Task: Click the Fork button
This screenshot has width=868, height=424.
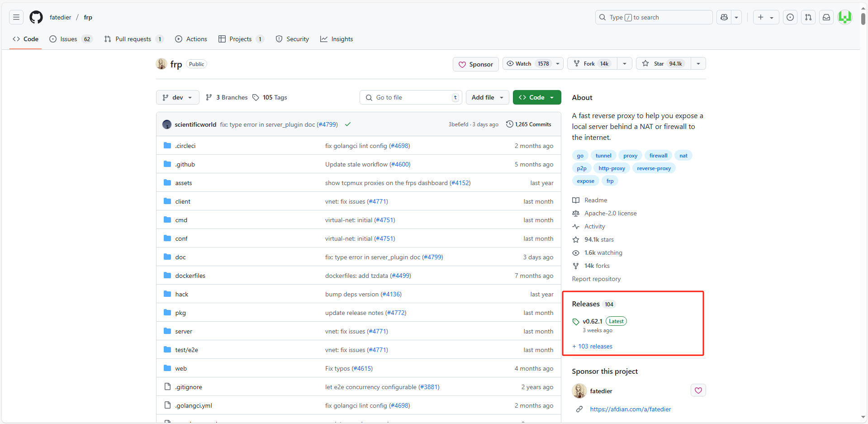Action: 593,64
